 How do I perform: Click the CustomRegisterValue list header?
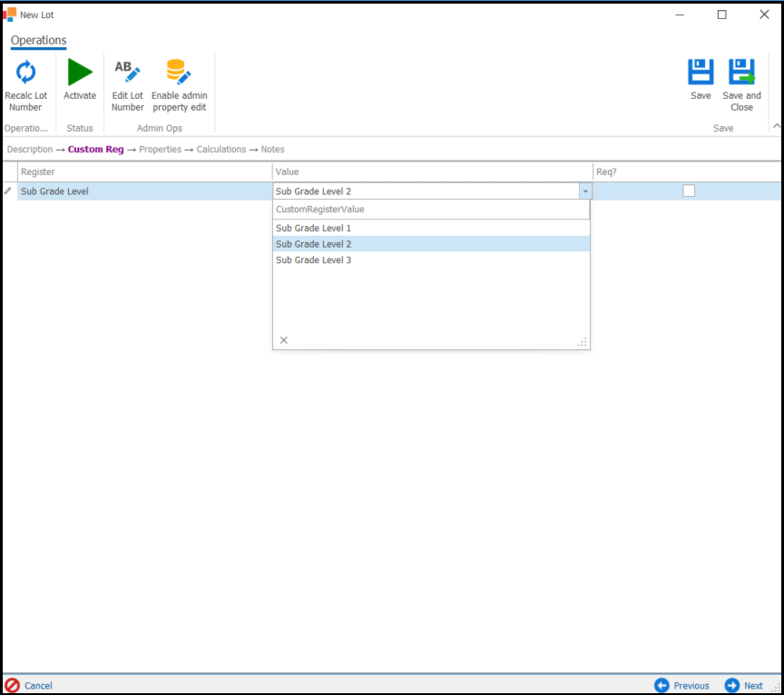(431, 210)
